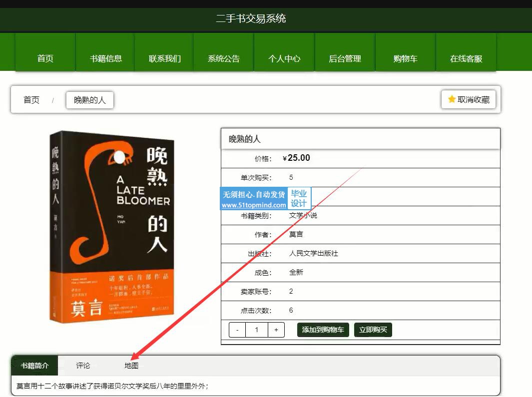Click the quantity input field
Image resolution: width=532 pixels, height=397 pixels.
(256, 330)
